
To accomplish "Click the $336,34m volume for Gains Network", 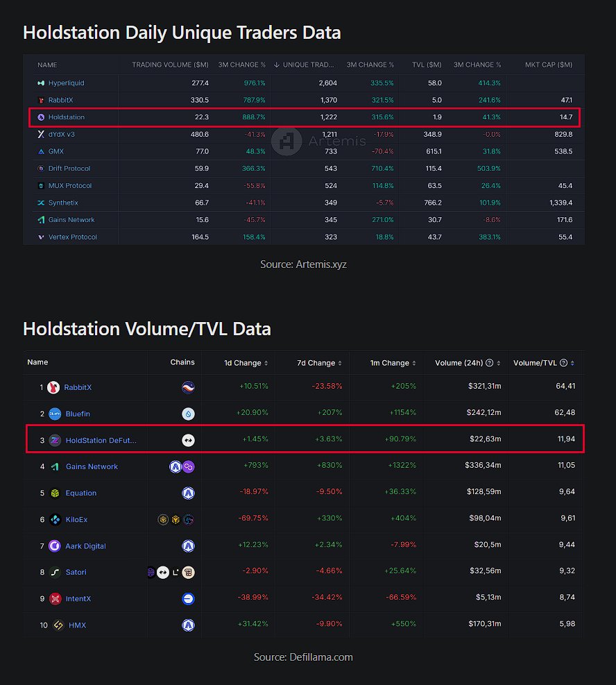I will tap(483, 465).
